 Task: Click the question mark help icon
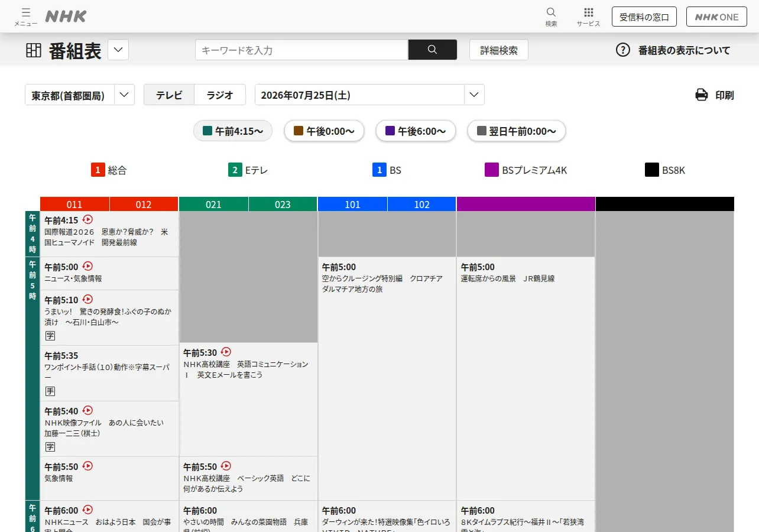click(x=623, y=50)
